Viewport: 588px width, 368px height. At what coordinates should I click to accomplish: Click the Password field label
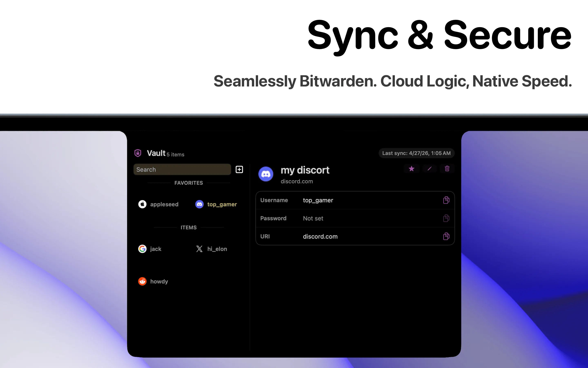tap(273, 218)
